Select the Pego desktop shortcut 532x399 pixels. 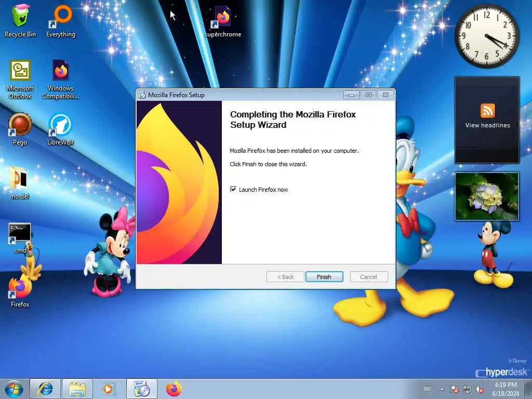20,129
